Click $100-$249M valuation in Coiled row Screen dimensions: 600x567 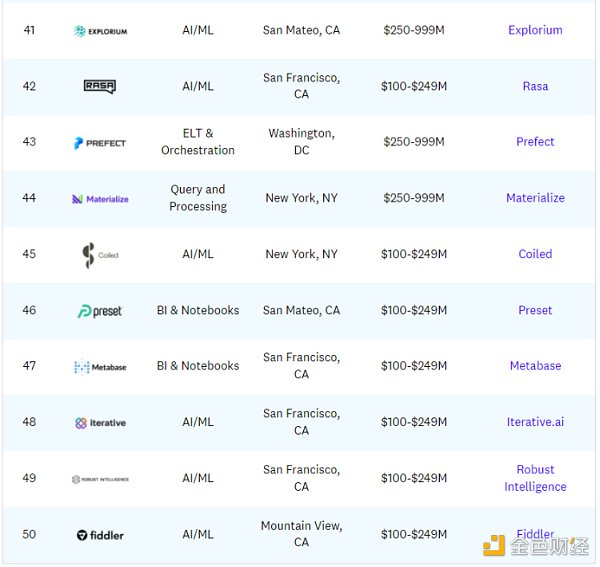(414, 254)
